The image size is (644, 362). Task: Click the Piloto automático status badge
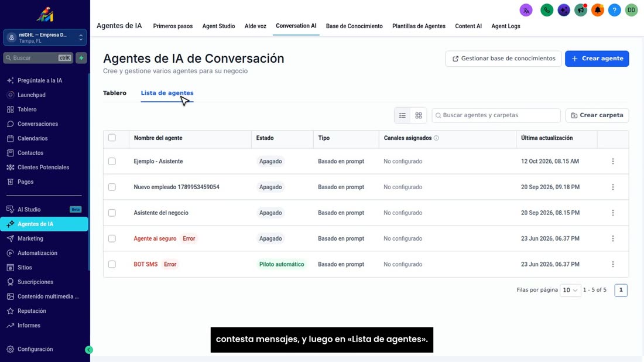pos(282,264)
